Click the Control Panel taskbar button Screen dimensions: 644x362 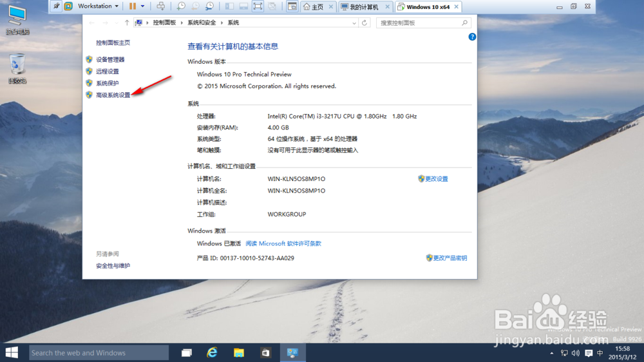coord(292,352)
